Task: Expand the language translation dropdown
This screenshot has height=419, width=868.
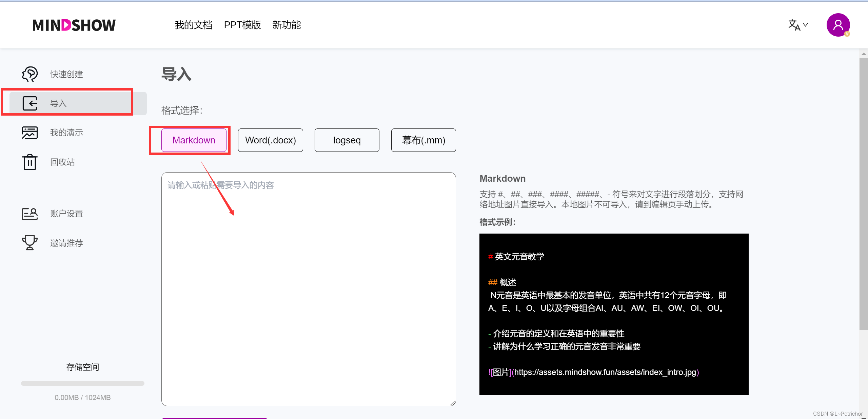Action: 798,25
